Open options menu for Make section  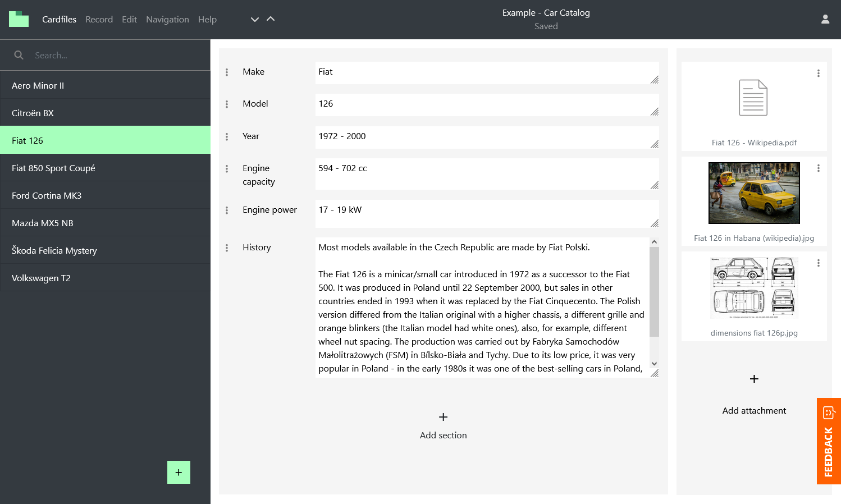[227, 72]
